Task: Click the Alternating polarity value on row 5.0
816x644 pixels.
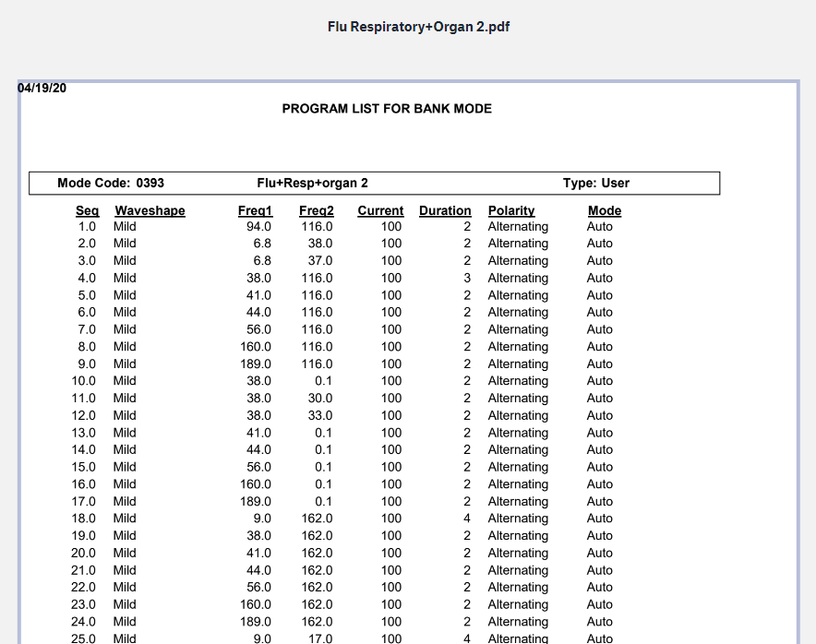Action: (518, 295)
